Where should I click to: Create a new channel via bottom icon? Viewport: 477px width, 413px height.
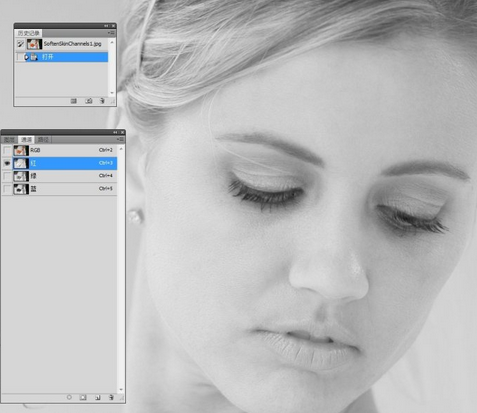97,397
